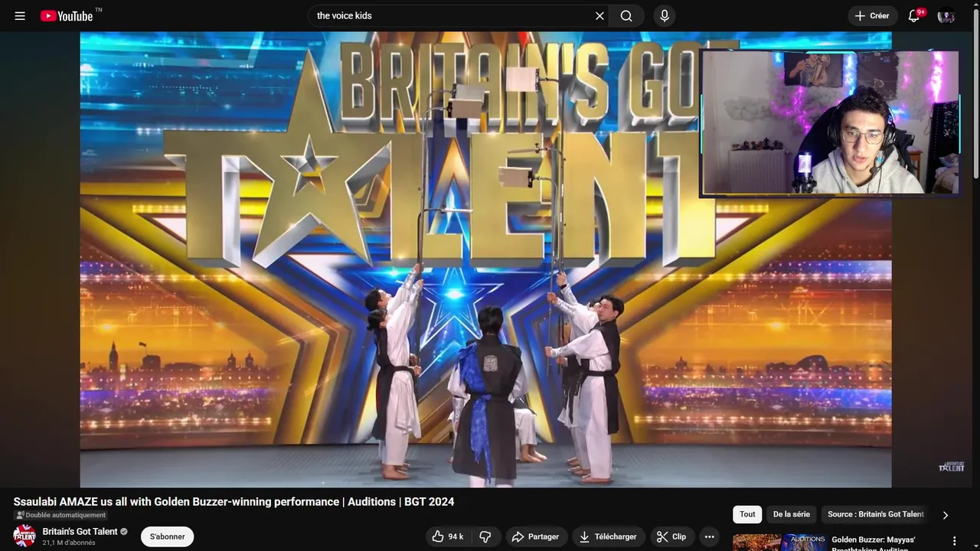This screenshot has width=980, height=551.
Task: Click the verified channel checkmark badge
Action: coord(124,531)
